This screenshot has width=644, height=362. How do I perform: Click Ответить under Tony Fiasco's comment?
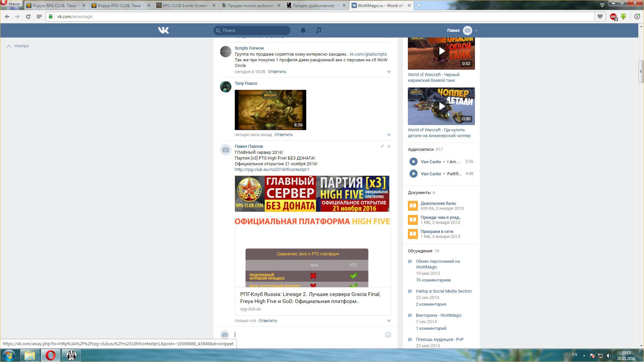(x=283, y=135)
